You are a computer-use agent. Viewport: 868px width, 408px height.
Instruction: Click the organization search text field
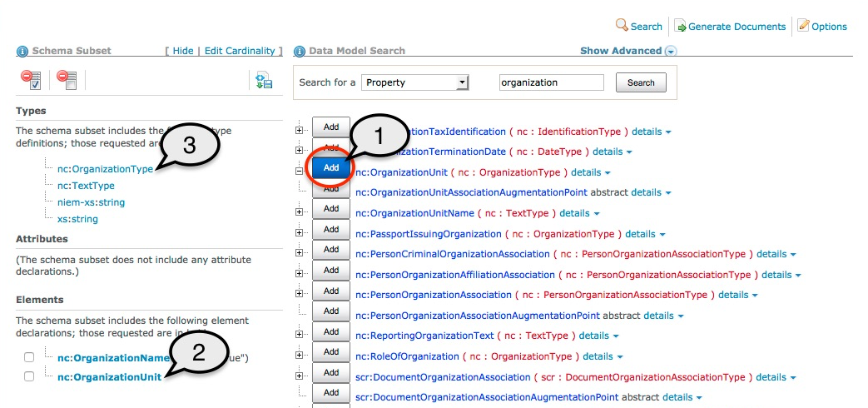point(551,82)
